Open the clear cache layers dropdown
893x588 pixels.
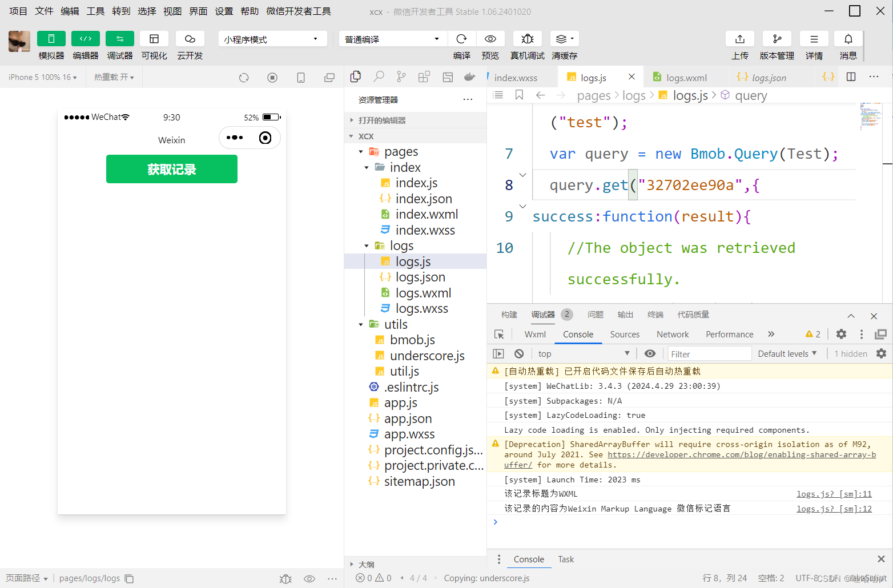(564, 38)
